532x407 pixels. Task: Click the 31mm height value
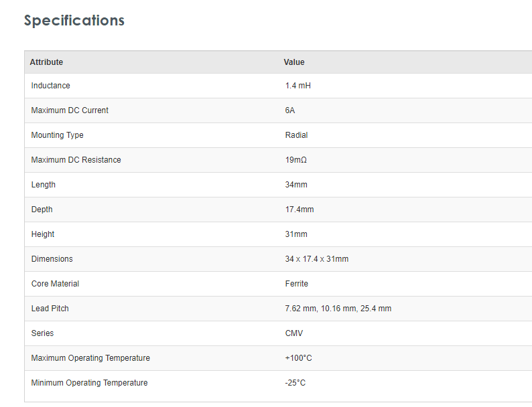[296, 234]
